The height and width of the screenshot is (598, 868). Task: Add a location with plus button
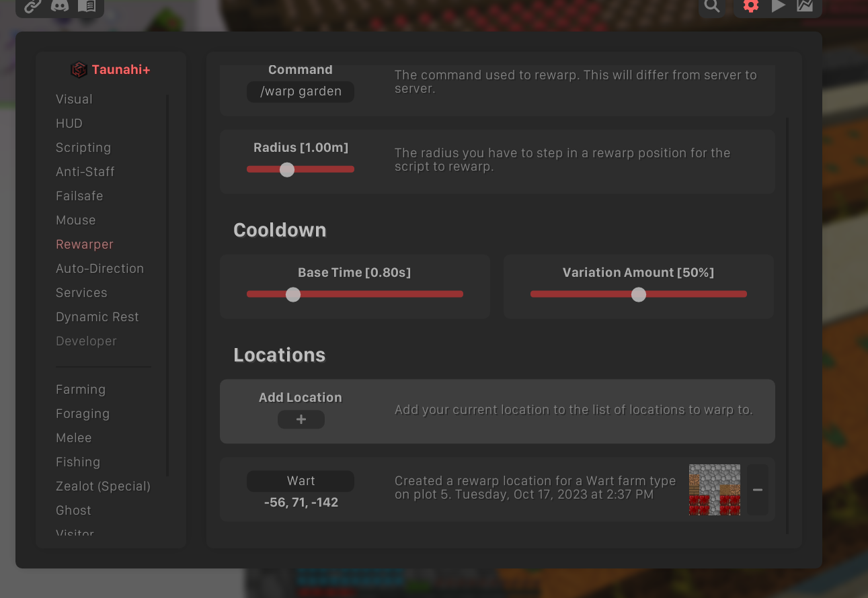pyautogui.click(x=301, y=419)
